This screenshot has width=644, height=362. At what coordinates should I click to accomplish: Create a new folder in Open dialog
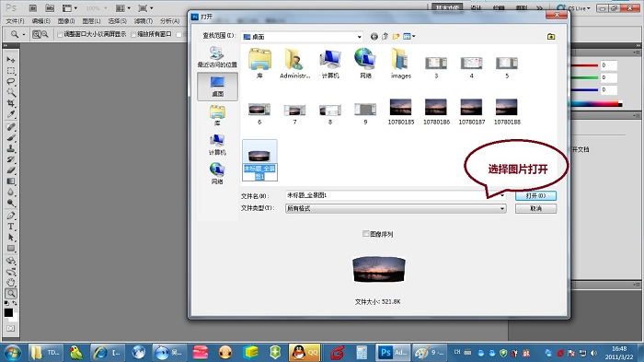[396, 37]
